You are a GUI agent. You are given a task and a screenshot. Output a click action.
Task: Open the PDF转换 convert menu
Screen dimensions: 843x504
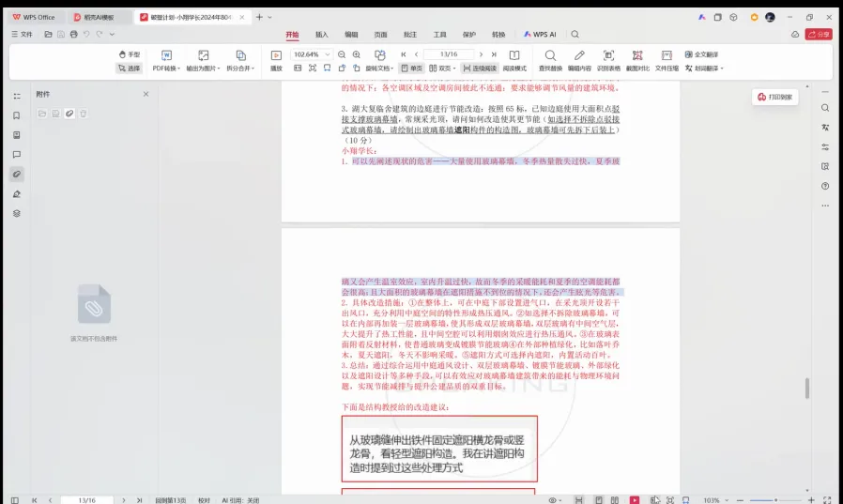(x=166, y=61)
